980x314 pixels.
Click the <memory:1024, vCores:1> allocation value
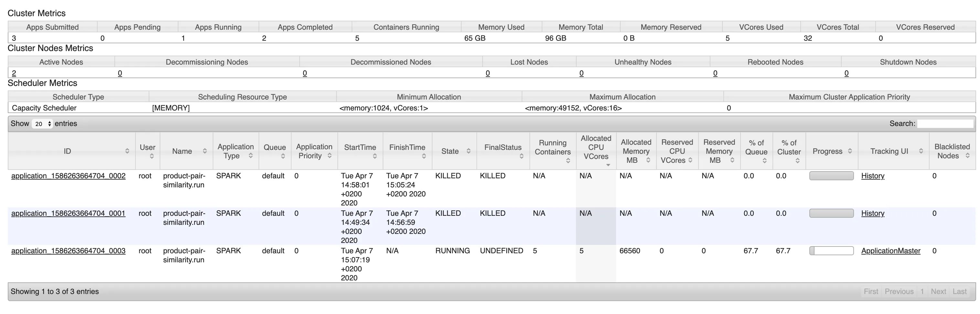[x=383, y=108]
